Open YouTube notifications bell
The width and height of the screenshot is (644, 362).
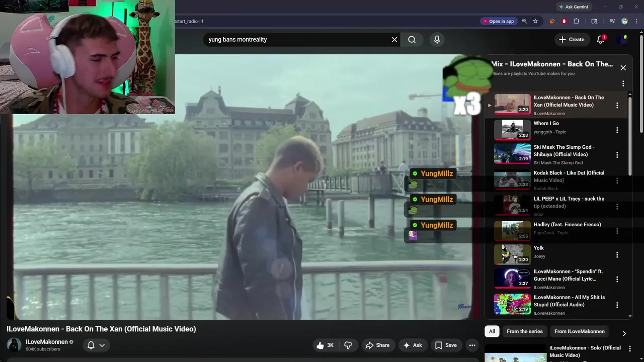click(x=601, y=40)
